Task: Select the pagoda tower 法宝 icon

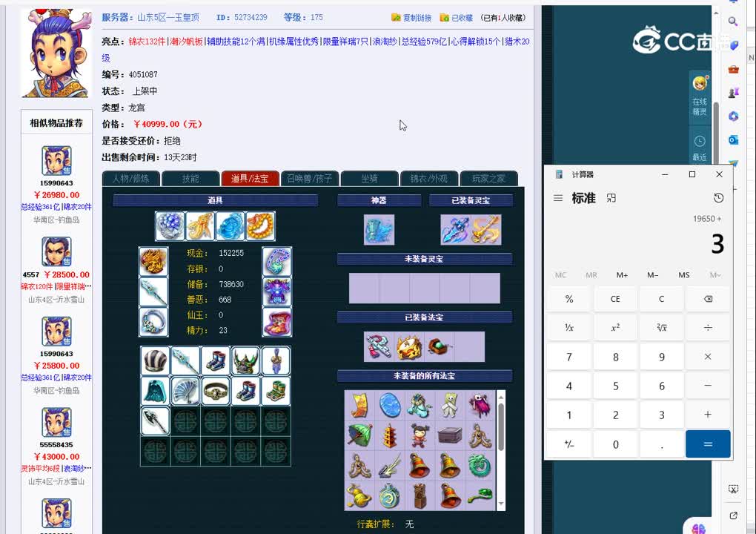Action: point(390,435)
